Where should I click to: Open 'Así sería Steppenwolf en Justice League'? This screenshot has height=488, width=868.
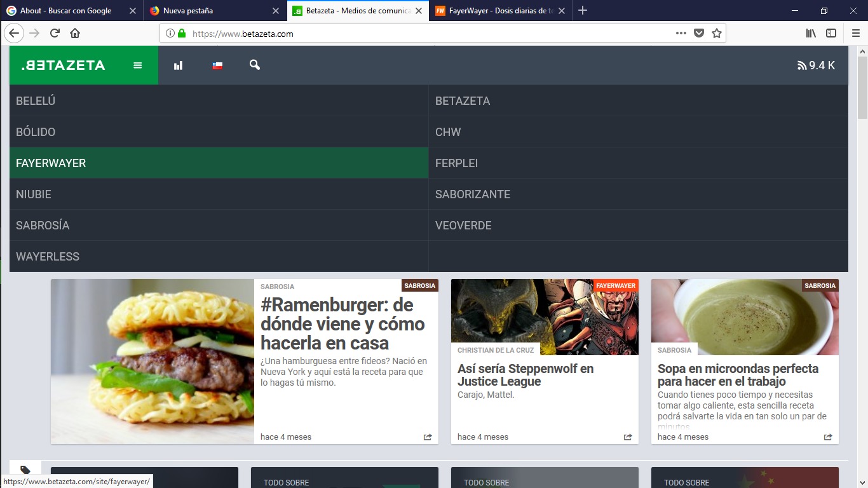[x=526, y=375]
